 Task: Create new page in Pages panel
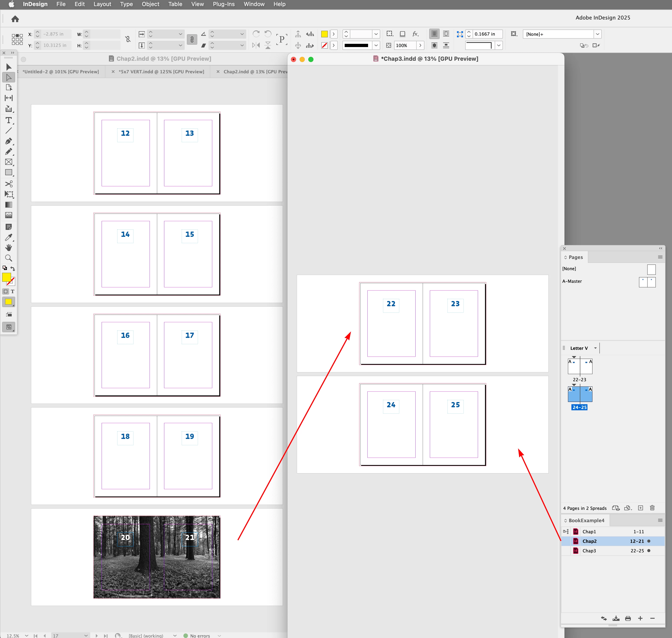640,508
